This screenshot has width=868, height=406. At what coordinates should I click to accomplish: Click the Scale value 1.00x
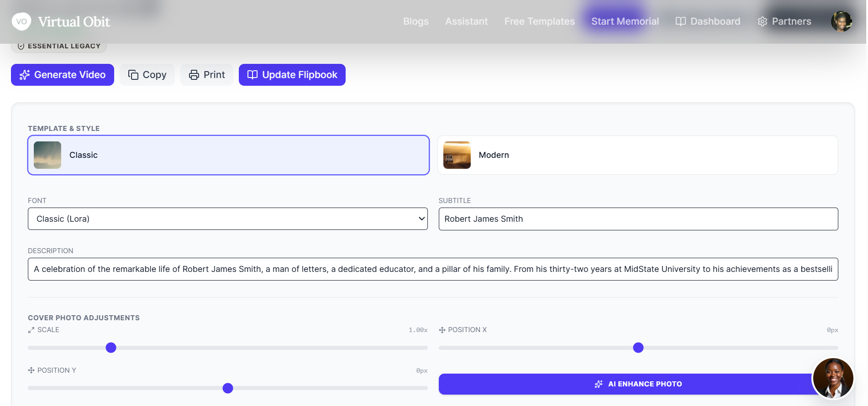(x=418, y=330)
